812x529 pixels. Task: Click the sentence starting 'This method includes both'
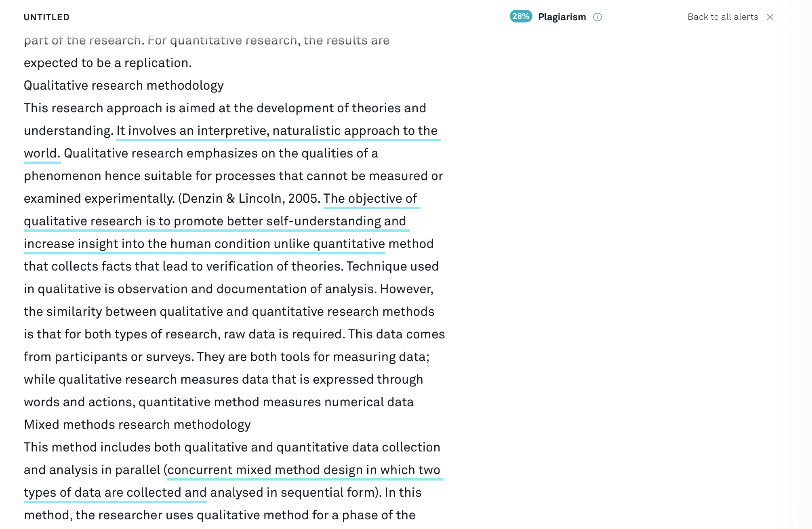pyautogui.click(x=232, y=447)
